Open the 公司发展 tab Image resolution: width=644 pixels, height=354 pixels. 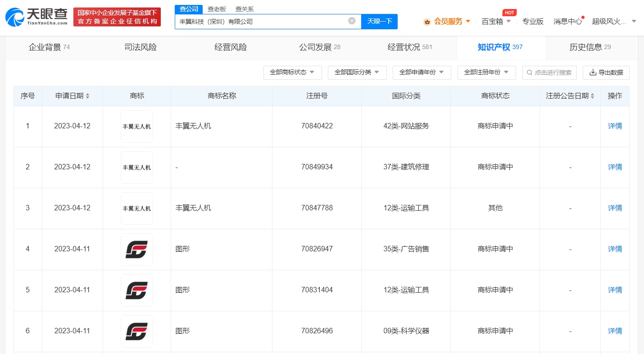[x=320, y=47]
